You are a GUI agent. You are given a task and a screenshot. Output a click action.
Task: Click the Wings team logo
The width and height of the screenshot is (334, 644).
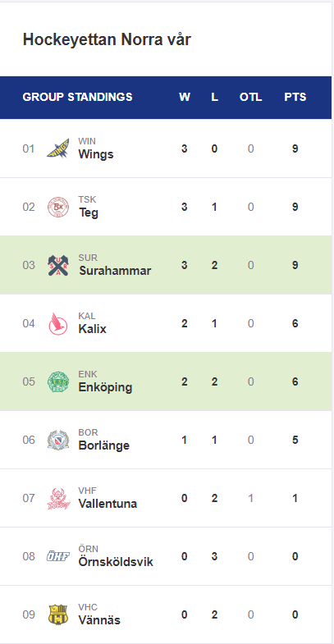coord(58,148)
